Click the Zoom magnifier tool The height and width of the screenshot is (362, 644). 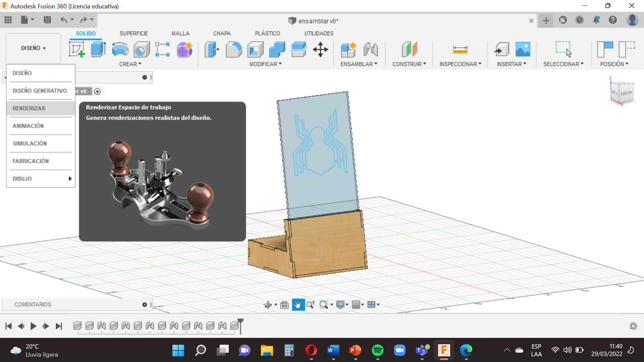(x=311, y=305)
